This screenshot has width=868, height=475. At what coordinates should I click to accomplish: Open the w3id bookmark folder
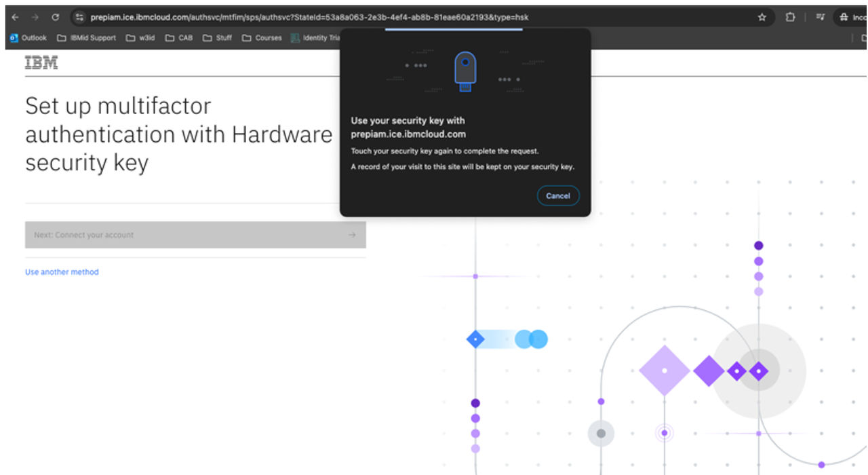[140, 38]
